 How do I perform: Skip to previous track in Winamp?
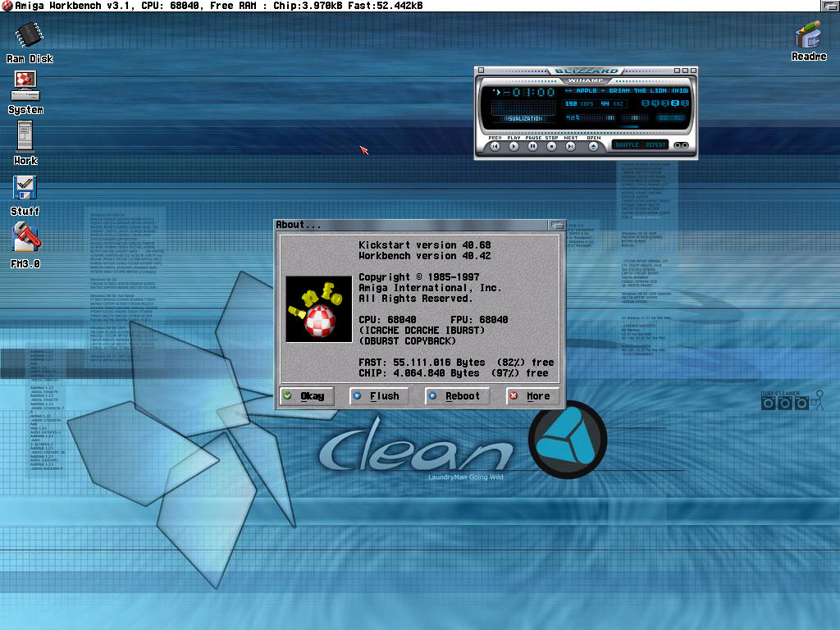coord(495,146)
